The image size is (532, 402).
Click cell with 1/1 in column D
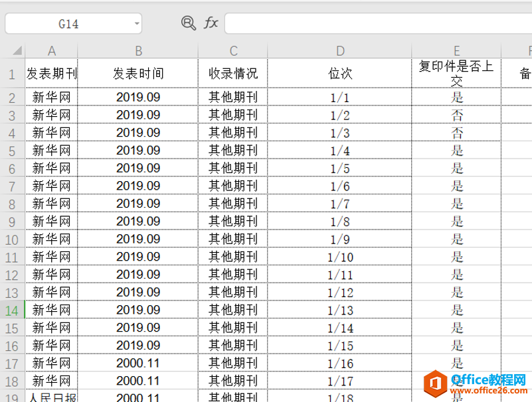[x=340, y=98]
